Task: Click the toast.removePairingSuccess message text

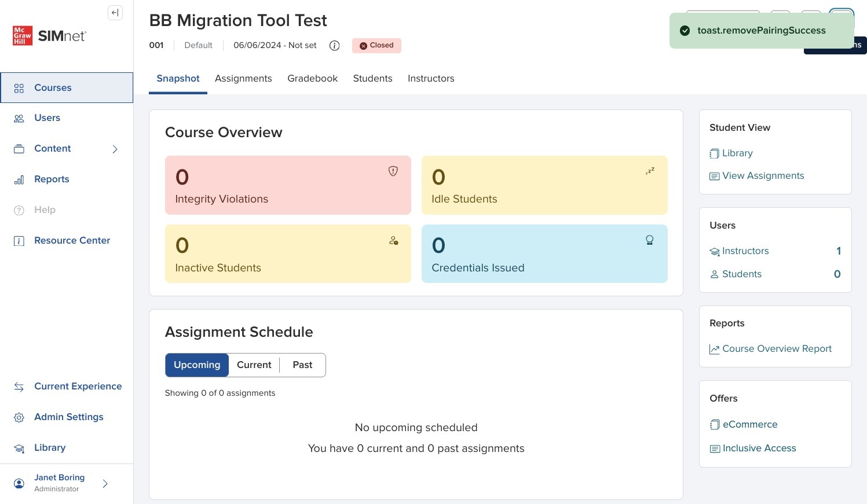Action: 762,31
